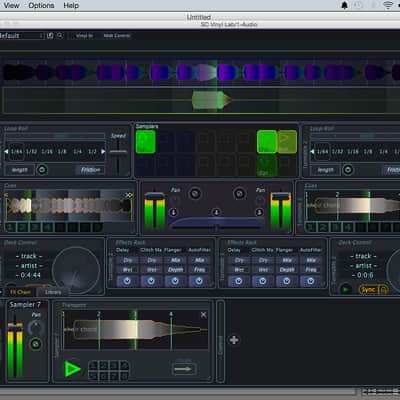Click the bright green sampler pad at top left

[146, 142]
